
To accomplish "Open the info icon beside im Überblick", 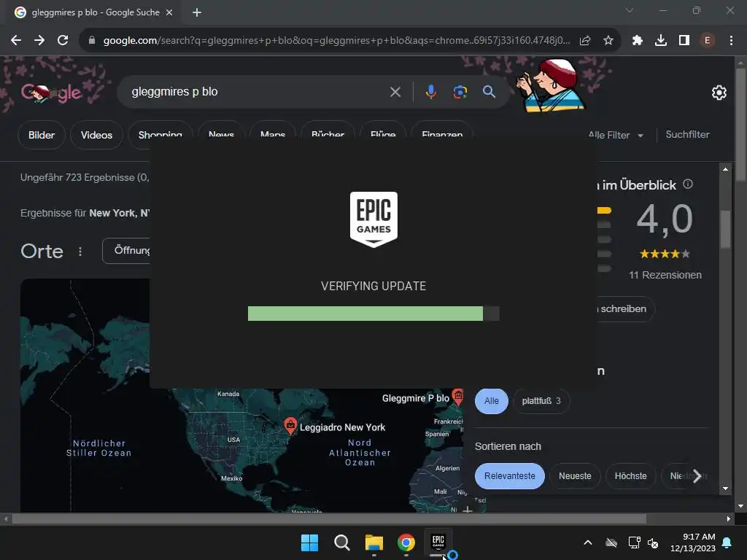I will click(x=688, y=184).
